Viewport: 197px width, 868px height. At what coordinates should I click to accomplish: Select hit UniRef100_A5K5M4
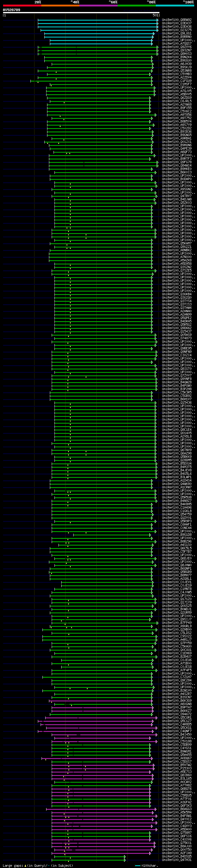177,812
